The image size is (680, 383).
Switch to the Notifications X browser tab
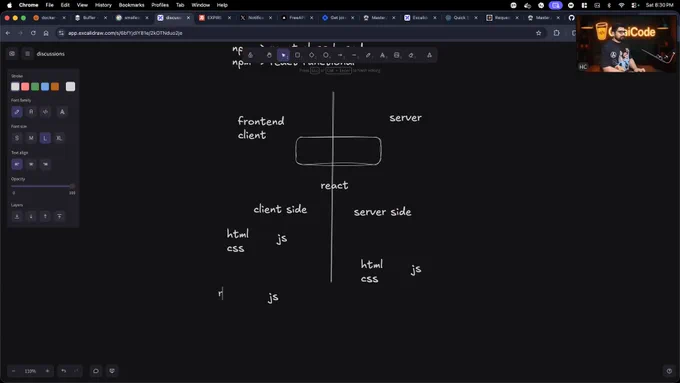click(x=255, y=18)
